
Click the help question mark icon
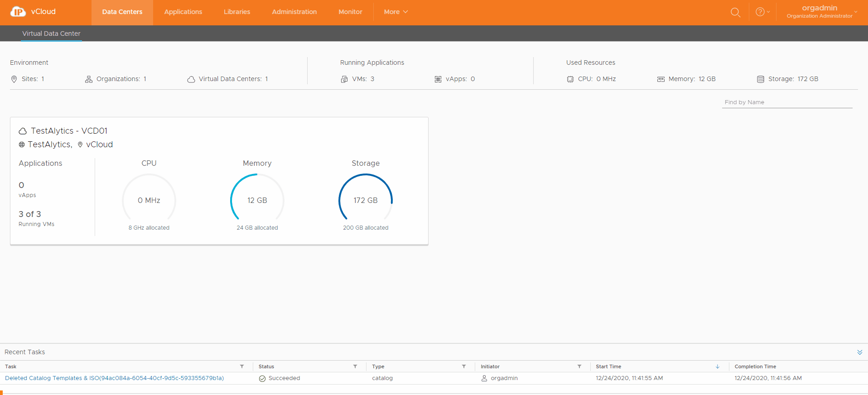[x=760, y=12]
